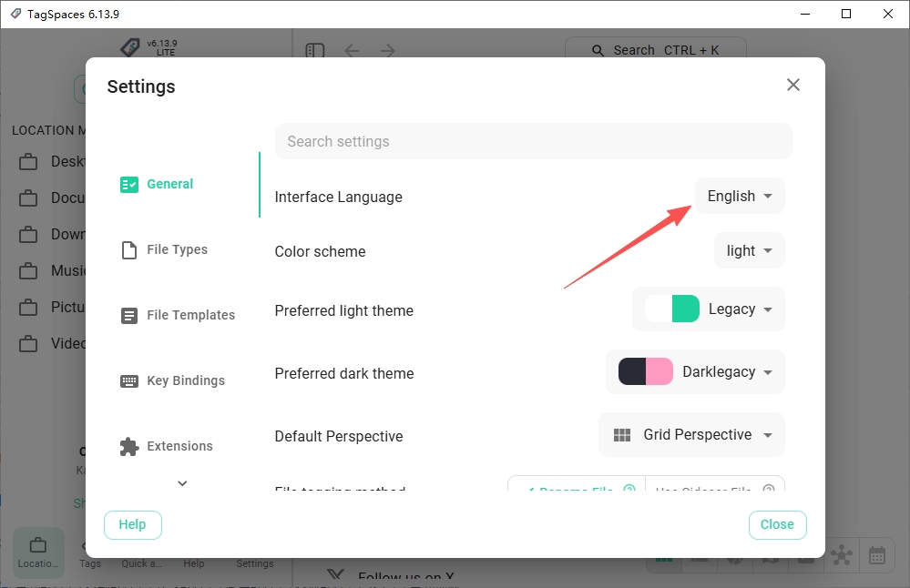The height and width of the screenshot is (588, 910).
Task: Open the Pictures location in the sidebar
Action: [49, 307]
